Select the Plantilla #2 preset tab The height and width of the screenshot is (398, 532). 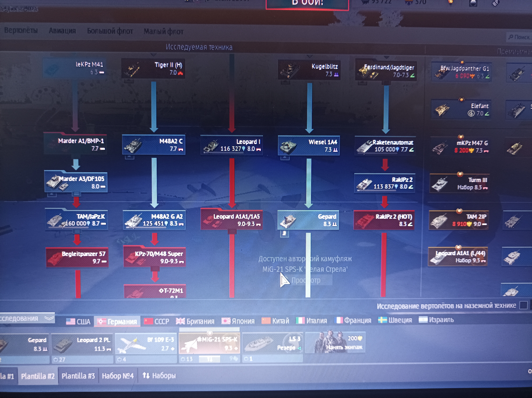[38, 376]
